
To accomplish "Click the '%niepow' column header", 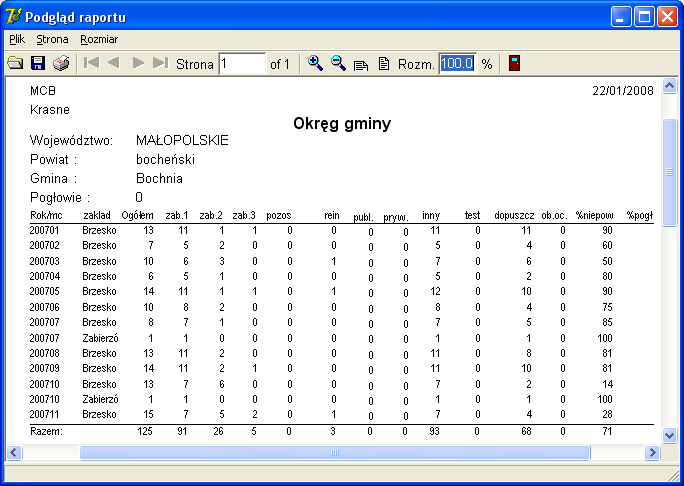I will (x=594, y=216).
